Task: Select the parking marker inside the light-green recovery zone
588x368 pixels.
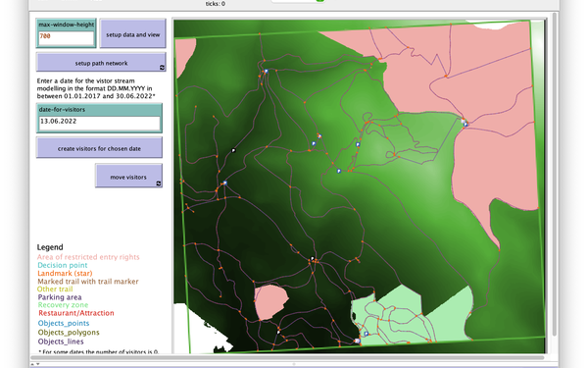Action: 366,334
